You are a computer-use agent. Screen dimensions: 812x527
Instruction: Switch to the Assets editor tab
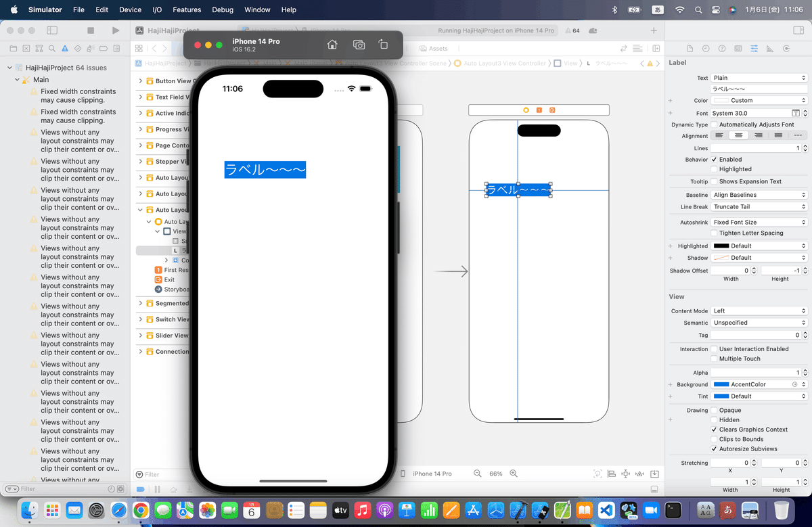pos(434,49)
